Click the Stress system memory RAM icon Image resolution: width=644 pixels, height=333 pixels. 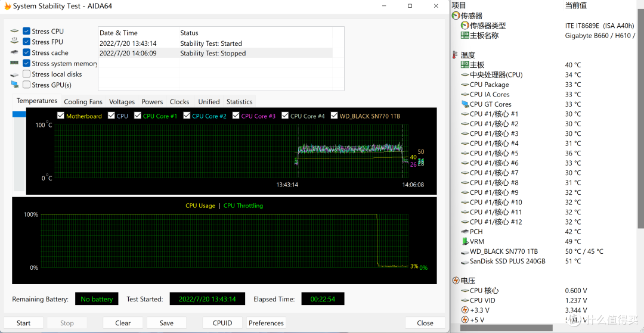15,63
